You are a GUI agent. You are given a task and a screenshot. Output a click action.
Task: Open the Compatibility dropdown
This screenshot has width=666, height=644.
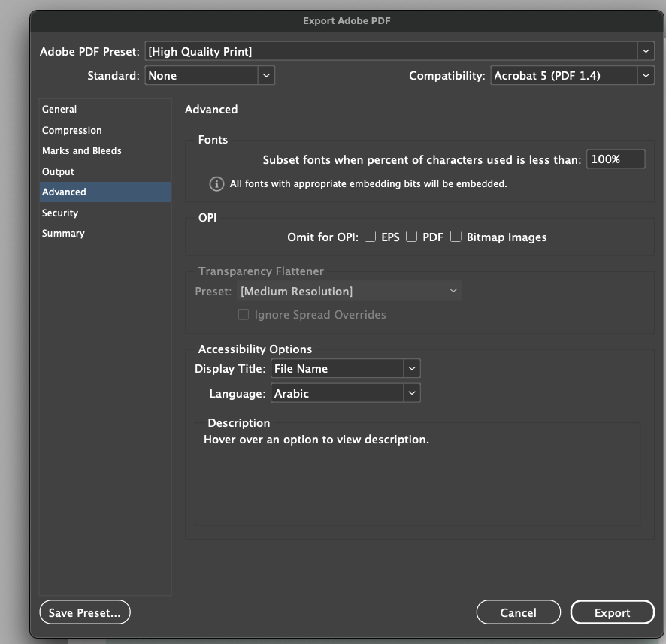pos(645,75)
